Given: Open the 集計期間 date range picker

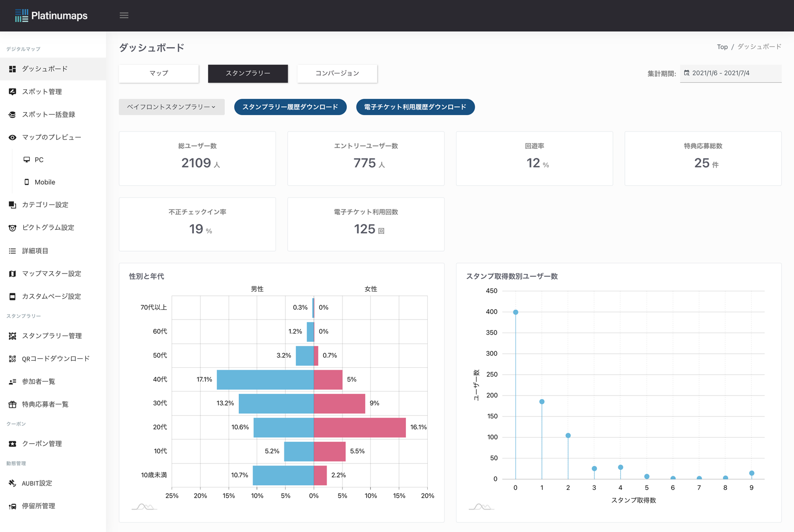Looking at the screenshot, I should pyautogui.click(x=730, y=73).
